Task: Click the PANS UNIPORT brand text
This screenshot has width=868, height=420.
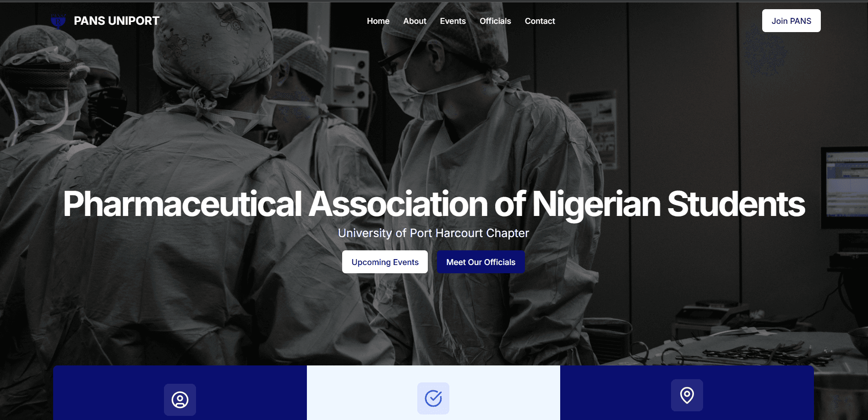Action: coord(117,21)
